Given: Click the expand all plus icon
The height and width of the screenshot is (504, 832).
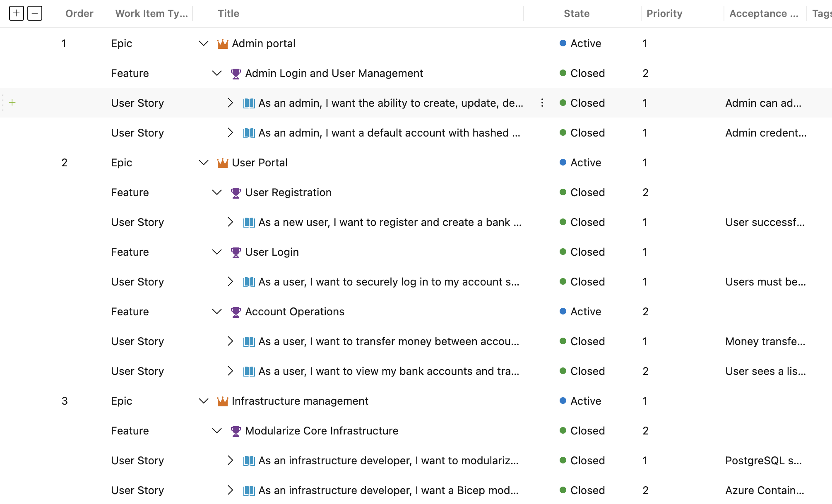Looking at the screenshot, I should (x=16, y=13).
